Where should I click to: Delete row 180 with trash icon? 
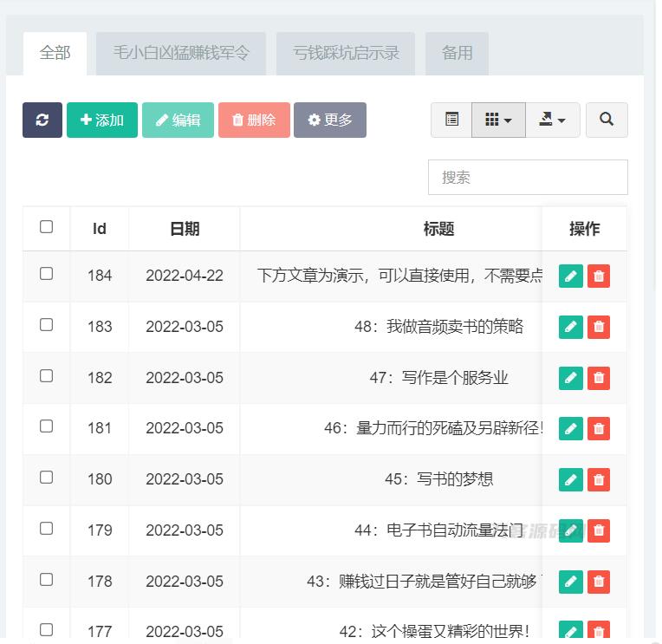pos(599,479)
